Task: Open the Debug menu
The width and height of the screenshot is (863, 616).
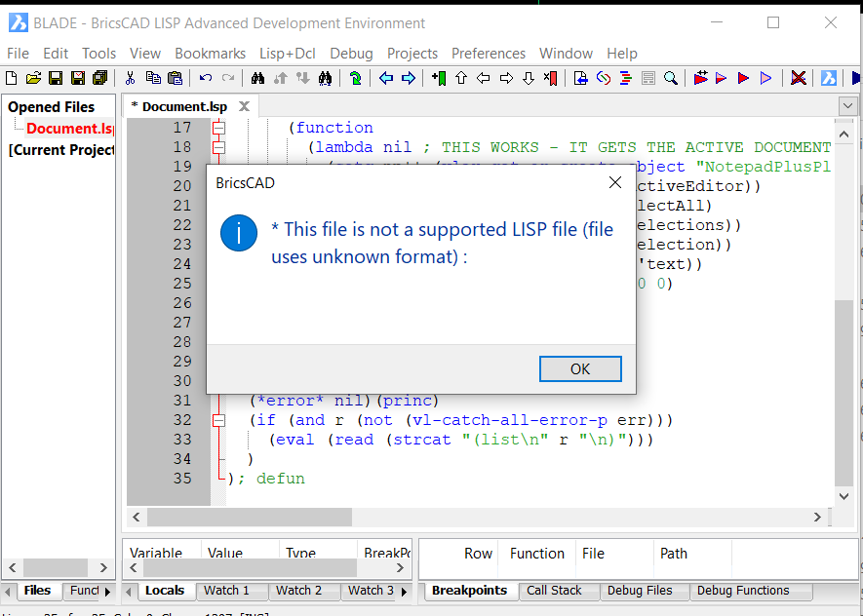Action: [351, 54]
